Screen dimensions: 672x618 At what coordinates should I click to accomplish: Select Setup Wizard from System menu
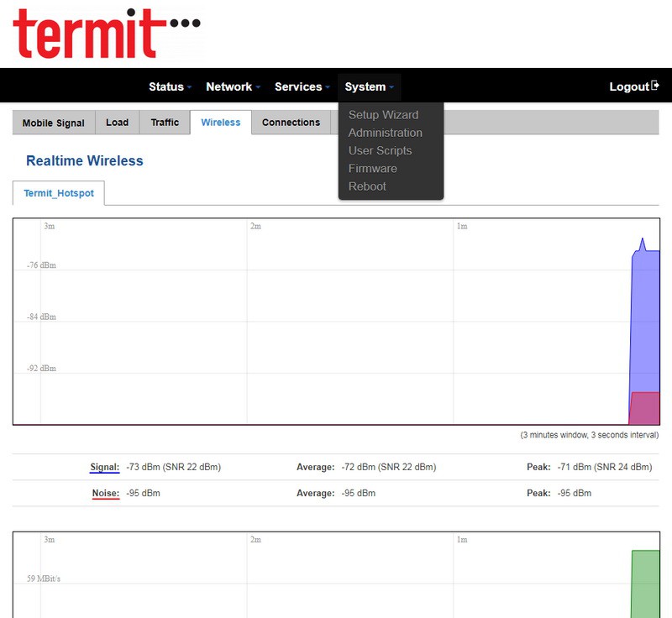[383, 115]
